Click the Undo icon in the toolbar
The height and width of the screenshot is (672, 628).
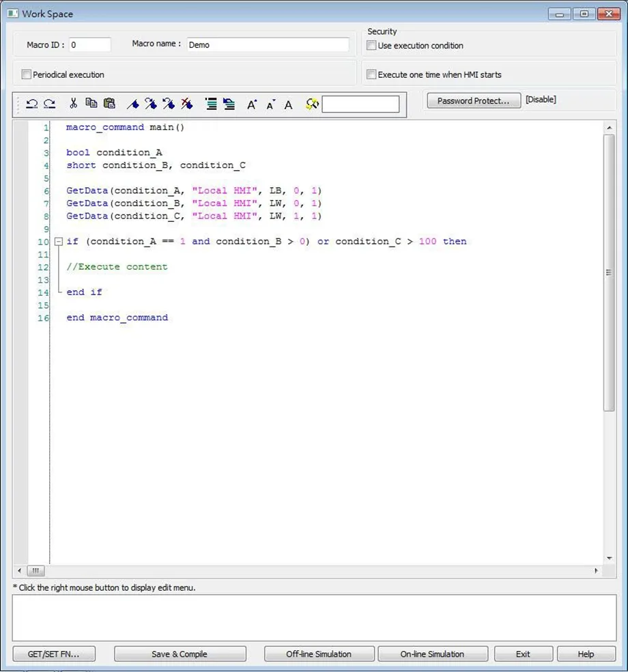[x=31, y=104]
